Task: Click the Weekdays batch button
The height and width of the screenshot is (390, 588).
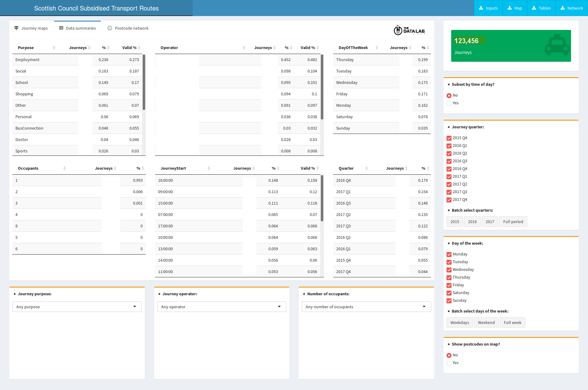Action: [459, 322]
